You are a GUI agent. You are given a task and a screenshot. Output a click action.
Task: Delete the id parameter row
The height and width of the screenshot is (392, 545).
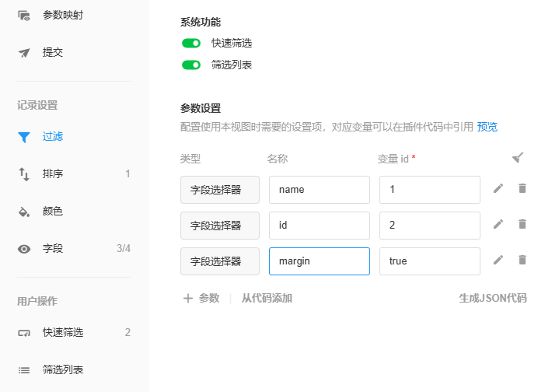(x=522, y=224)
